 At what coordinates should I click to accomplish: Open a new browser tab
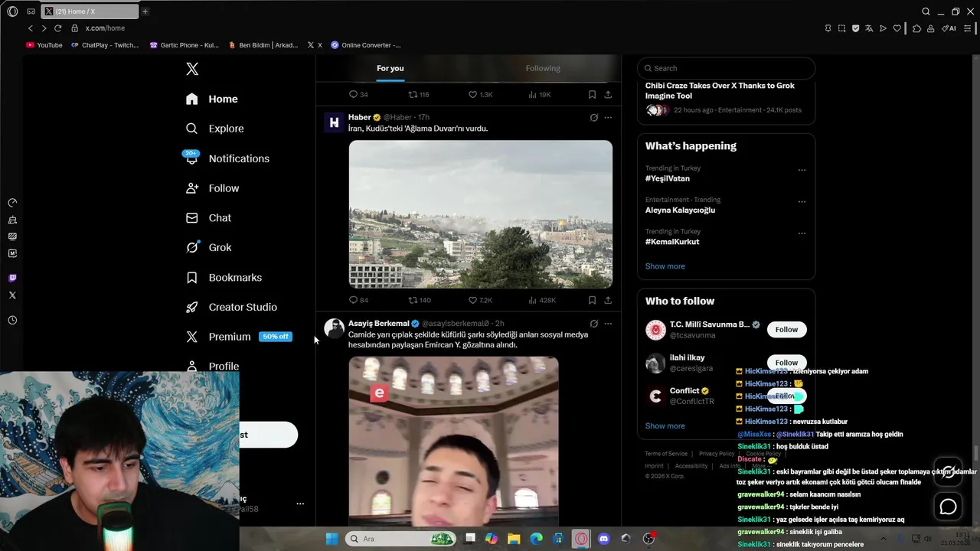pyautogui.click(x=145, y=11)
